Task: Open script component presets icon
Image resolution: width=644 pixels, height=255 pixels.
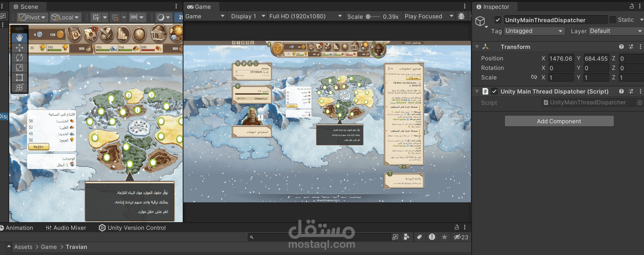Action: point(631,92)
